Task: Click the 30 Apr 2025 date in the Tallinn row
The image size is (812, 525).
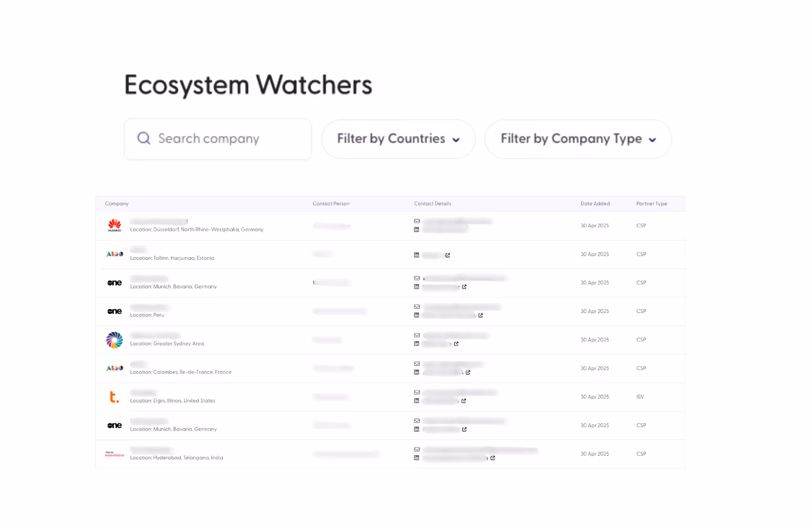Action: tap(595, 254)
